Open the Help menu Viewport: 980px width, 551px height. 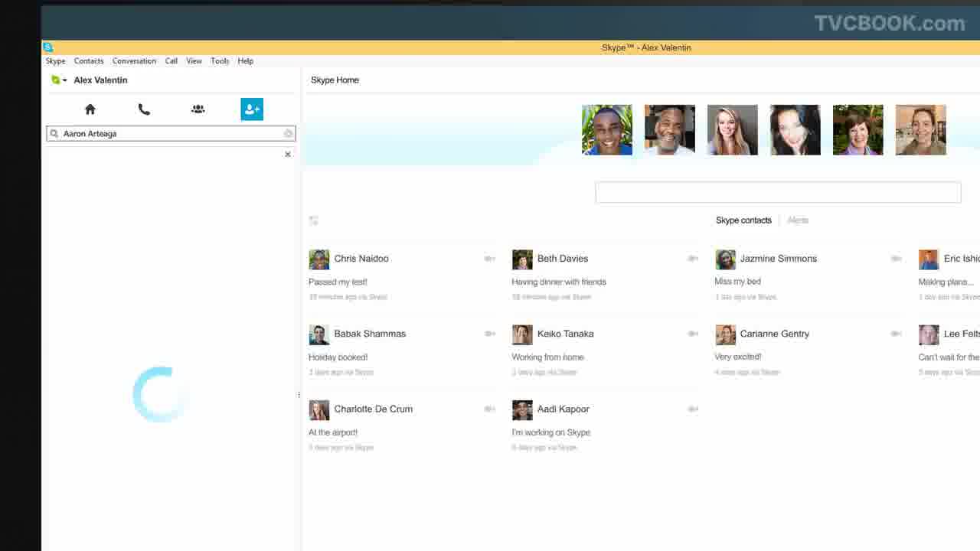(x=245, y=60)
